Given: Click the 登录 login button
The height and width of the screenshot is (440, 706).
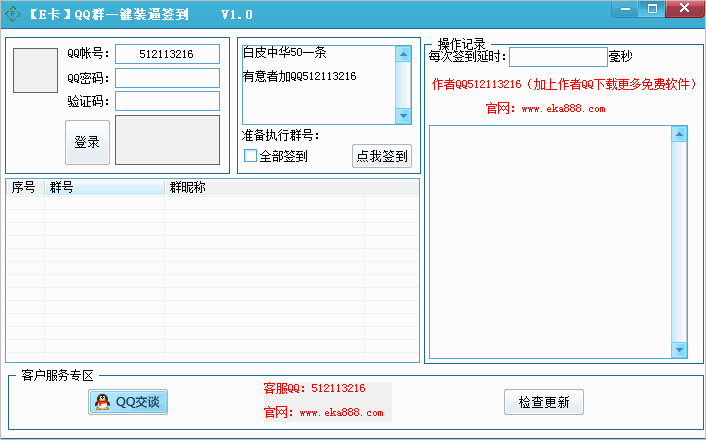Looking at the screenshot, I should 87,142.
